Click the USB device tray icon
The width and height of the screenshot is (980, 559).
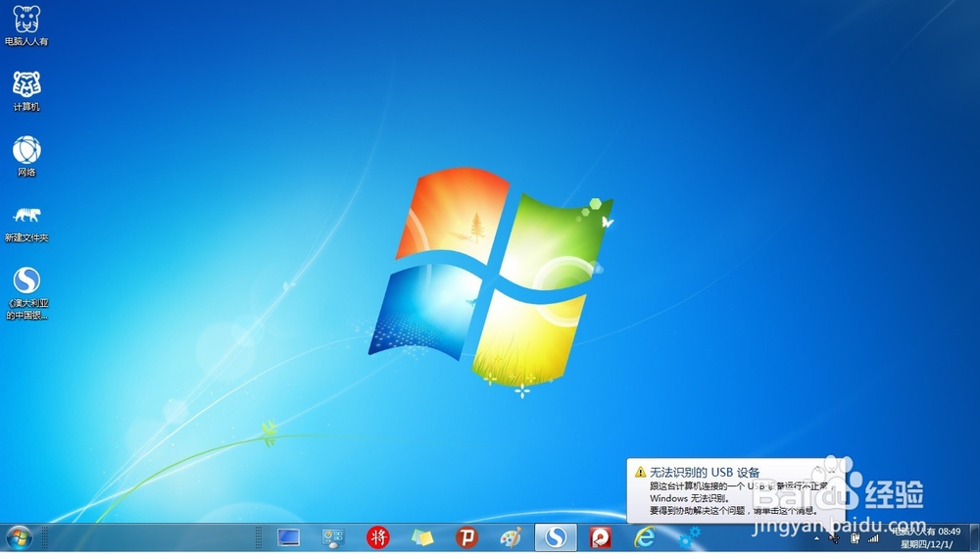coord(834,537)
